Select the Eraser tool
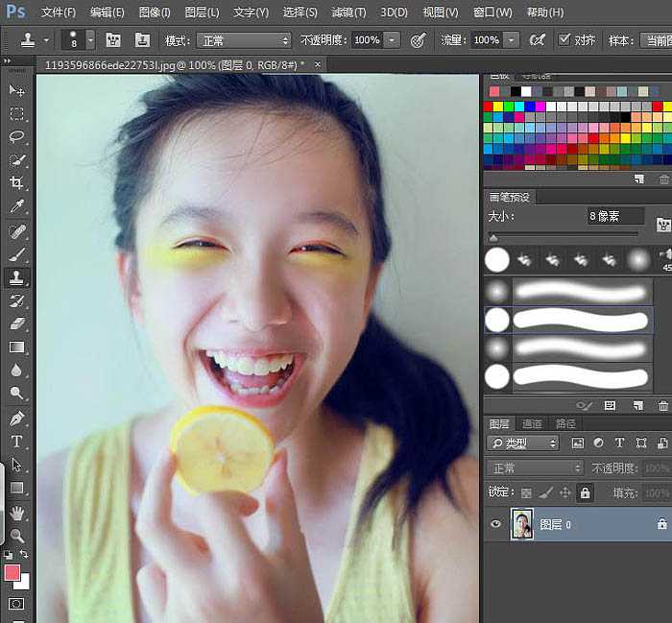The height and width of the screenshot is (623, 672). tap(16, 324)
